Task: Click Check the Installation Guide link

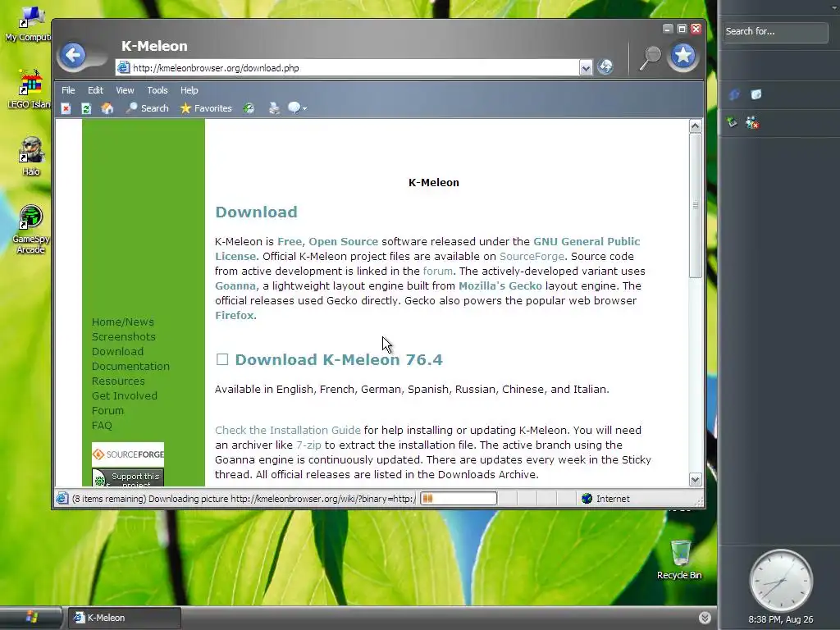Action: [288, 430]
